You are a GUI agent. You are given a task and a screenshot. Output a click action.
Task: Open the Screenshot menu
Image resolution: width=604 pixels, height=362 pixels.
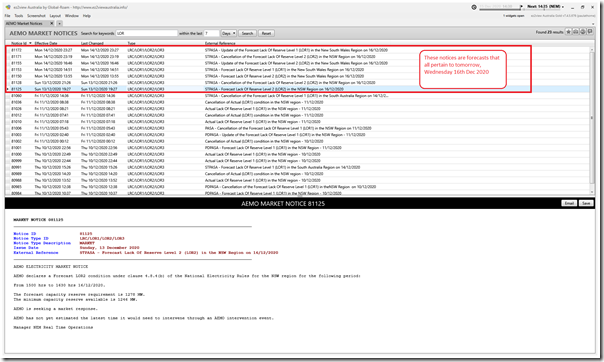pyautogui.click(x=36, y=16)
